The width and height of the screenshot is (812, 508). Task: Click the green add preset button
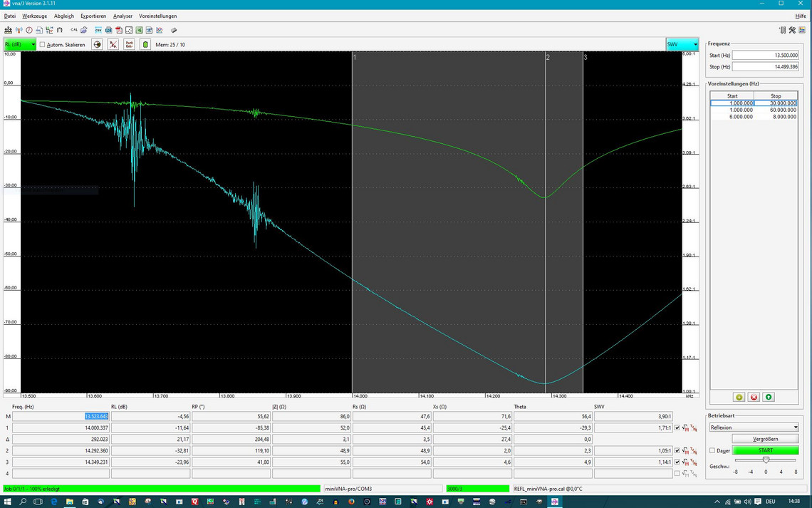pyautogui.click(x=739, y=397)
